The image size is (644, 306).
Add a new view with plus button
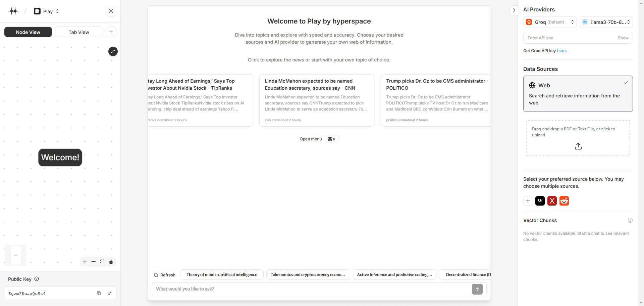point(111,32)
